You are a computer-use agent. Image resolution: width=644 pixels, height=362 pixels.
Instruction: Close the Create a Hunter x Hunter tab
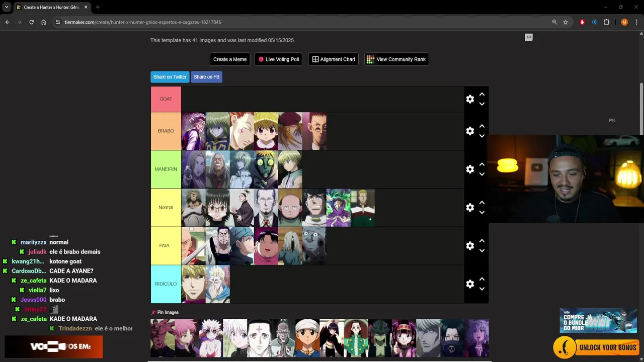click(85, 7)
